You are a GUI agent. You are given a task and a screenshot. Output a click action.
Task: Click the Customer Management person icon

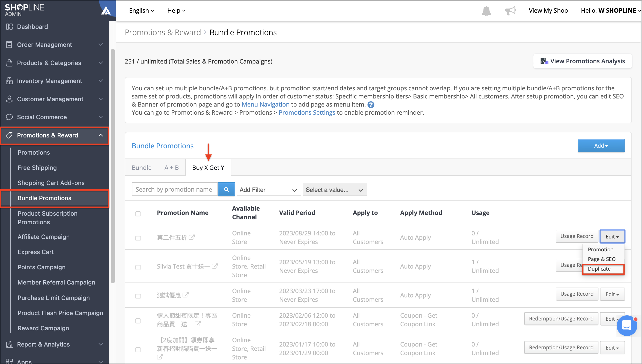(9, 99)
